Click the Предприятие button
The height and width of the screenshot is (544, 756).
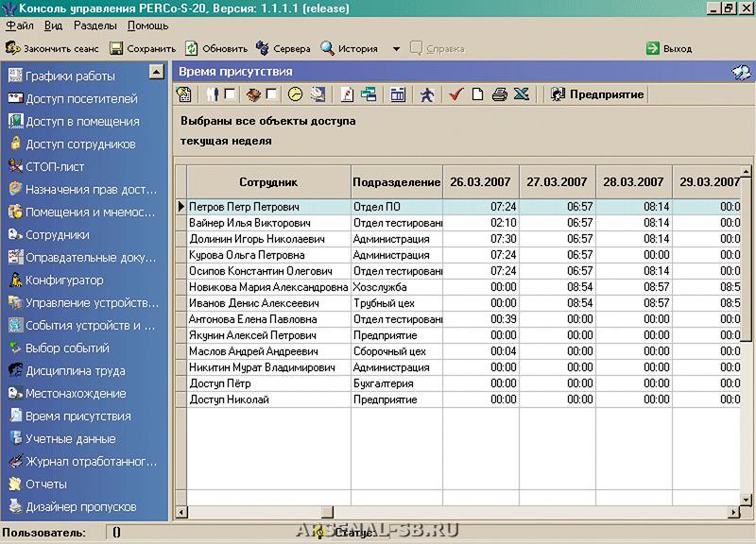597,94
